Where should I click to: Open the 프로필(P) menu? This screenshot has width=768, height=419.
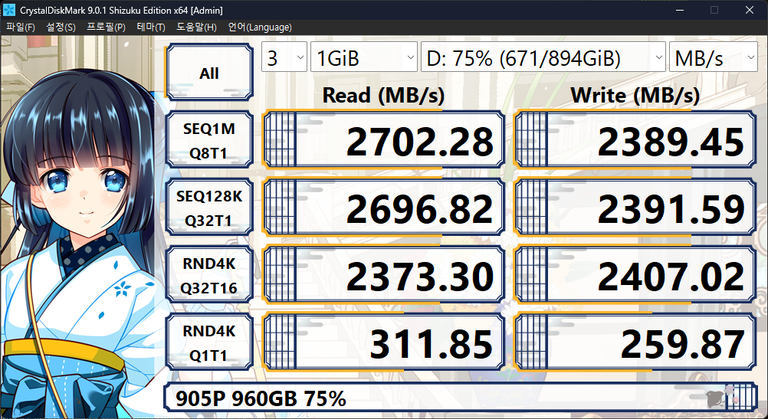(x=106, y=27)
